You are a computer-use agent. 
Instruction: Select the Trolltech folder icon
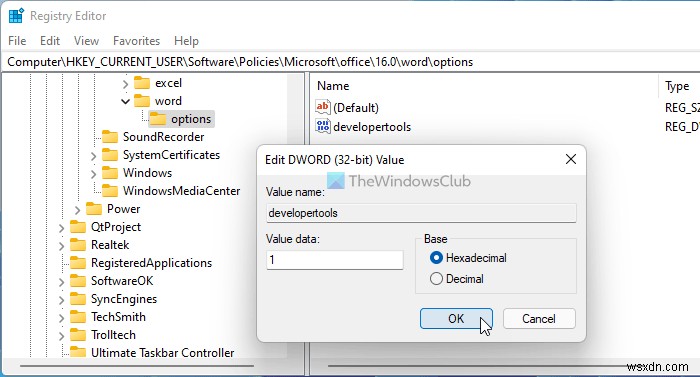[78, 335]
